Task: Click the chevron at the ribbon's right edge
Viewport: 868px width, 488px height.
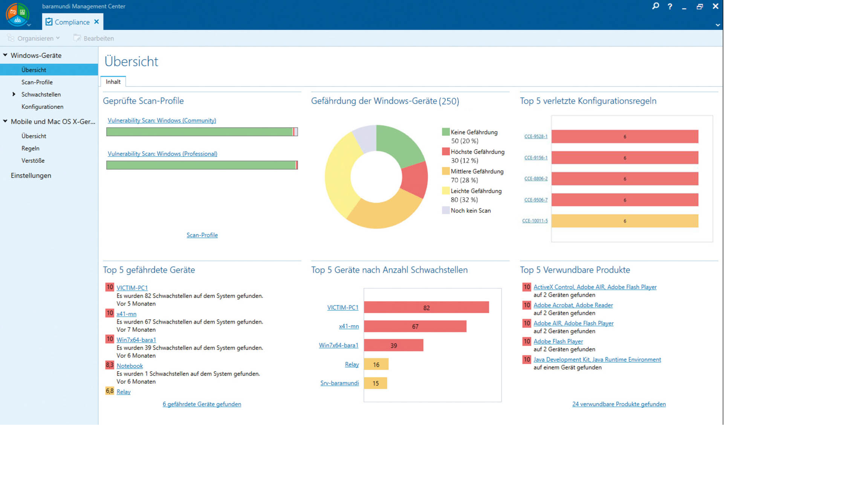Action: [718, 25]
